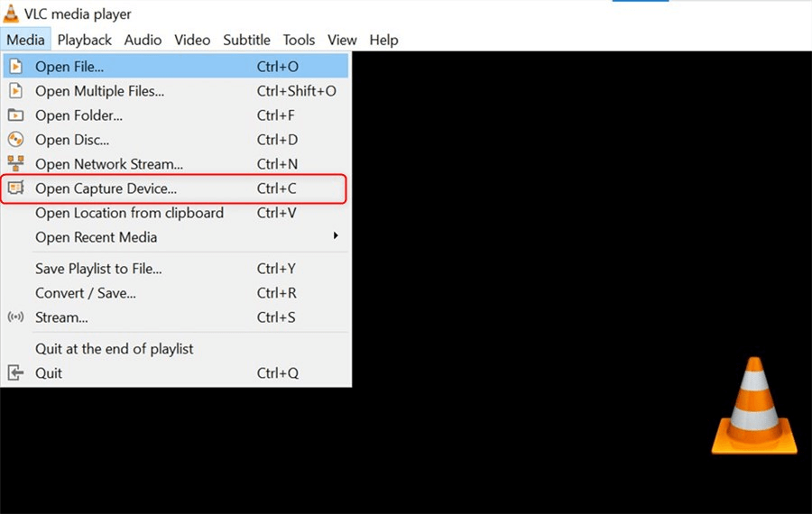Choose Convert / Save... entry

point(176,292)
